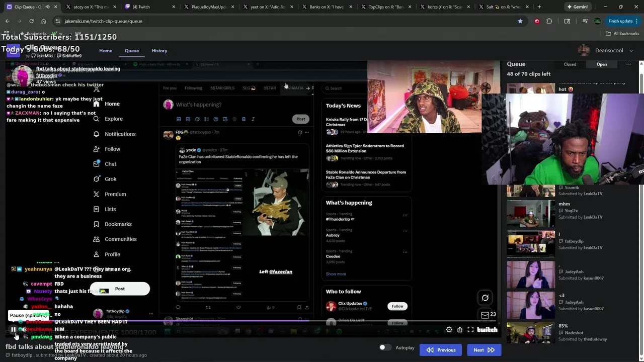
Task: Click the browser home icon
Action: 43,21
